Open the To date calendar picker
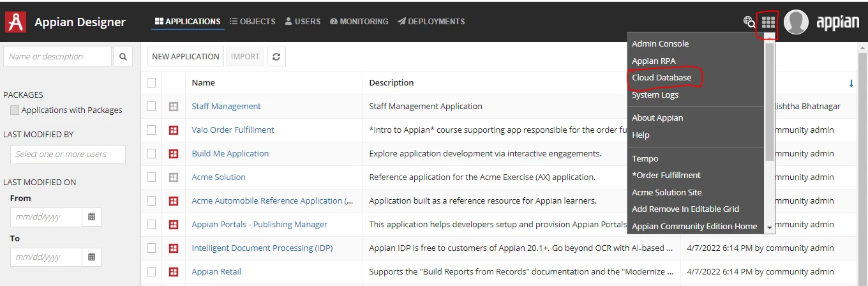Screen dimensions: 868x286 tap(91, 257)
